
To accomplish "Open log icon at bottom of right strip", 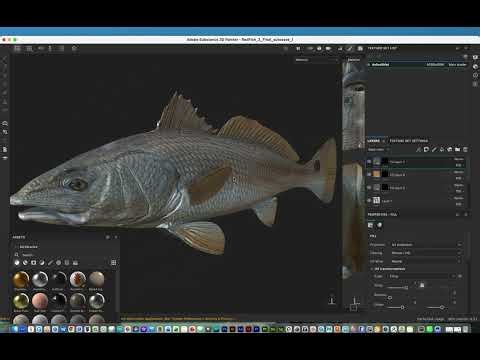I will tap(475, 84).
